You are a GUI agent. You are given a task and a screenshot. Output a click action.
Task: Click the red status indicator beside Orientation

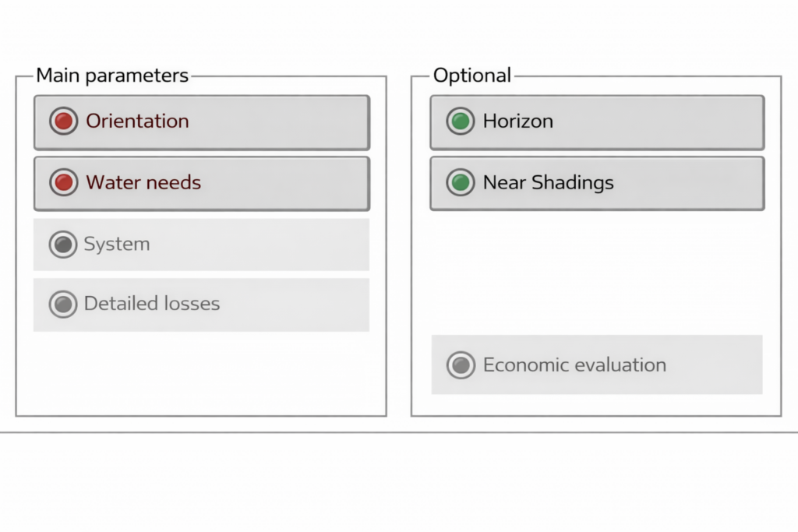coord(63,122)
